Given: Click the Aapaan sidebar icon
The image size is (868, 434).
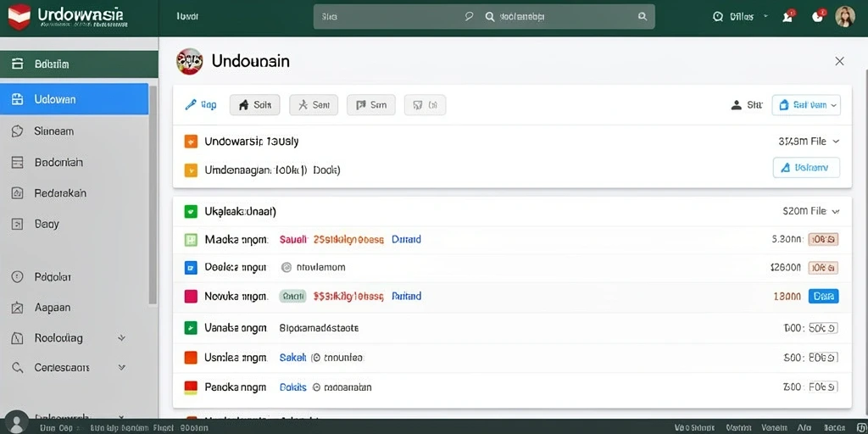Looking at the screenshot, I should 18,307.
